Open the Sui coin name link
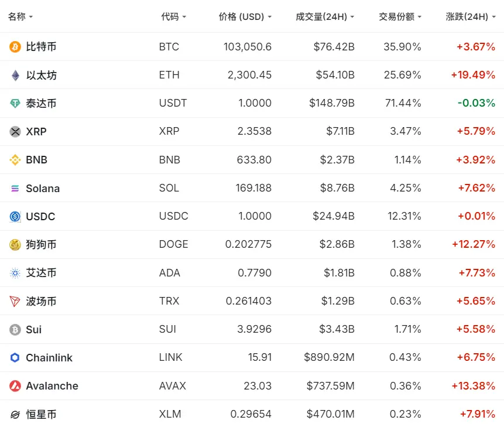The width and height of the screenshot is (504, 427). (x=33, y=330)
